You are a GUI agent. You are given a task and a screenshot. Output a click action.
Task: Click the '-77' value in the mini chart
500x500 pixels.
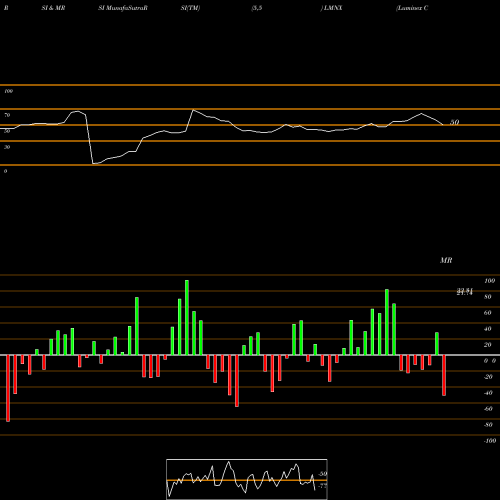[x=322, y=486]
